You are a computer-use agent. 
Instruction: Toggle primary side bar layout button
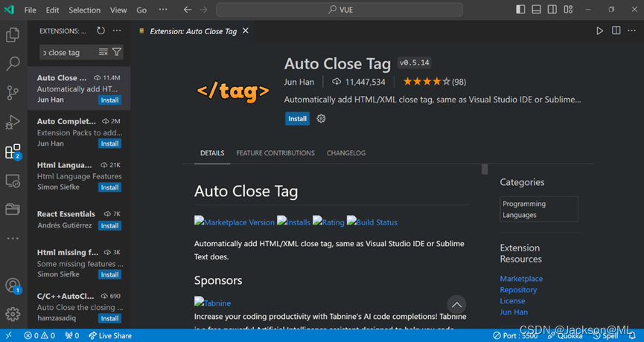point(520,10)
